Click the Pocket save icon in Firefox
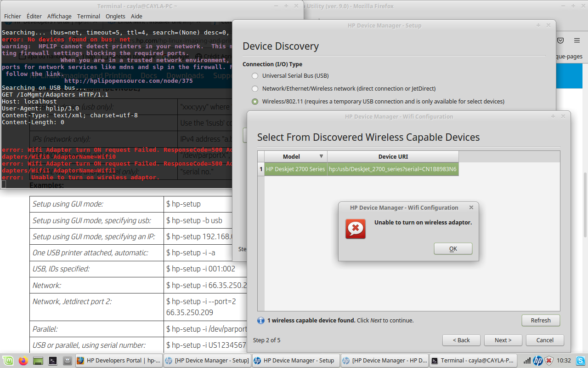The height and width of the screenshot is (368, 588). (560, 40)
